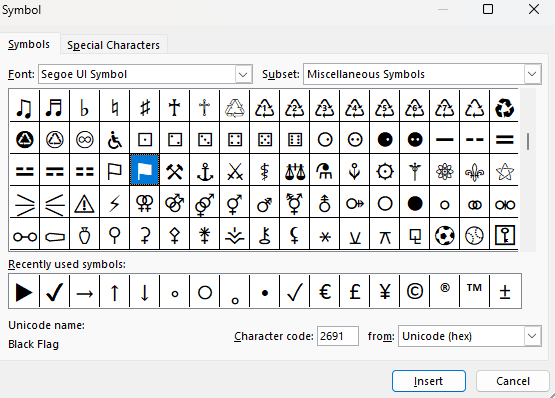Pick recently used registered sign

pyautogui.click(x=445, y=292)
